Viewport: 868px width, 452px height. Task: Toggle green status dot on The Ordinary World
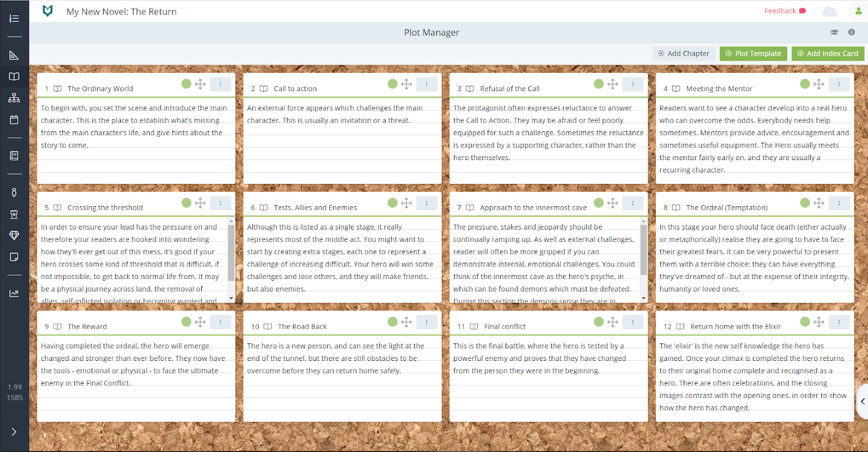(186, 84)
